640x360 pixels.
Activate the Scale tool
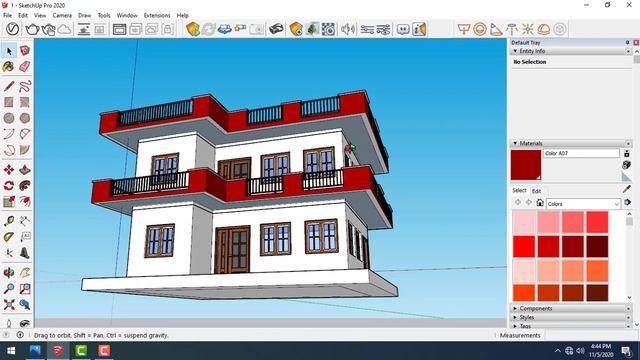pos(9,202)
